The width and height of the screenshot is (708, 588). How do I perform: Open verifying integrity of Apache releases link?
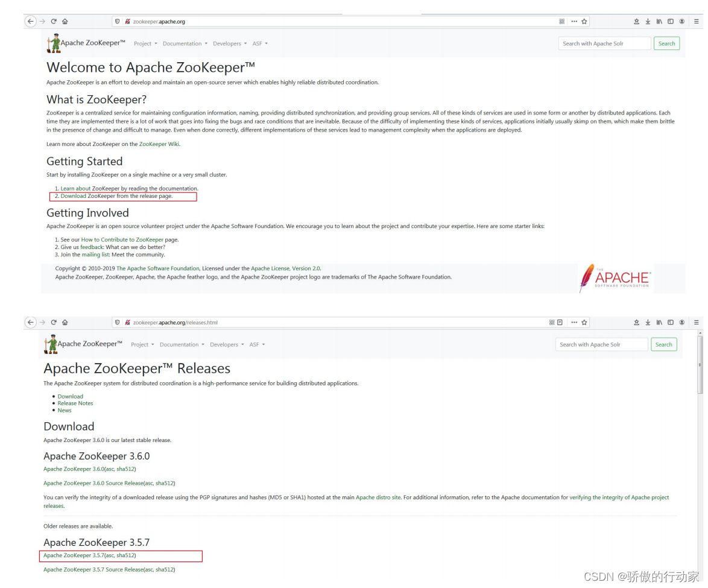(619, 498)
